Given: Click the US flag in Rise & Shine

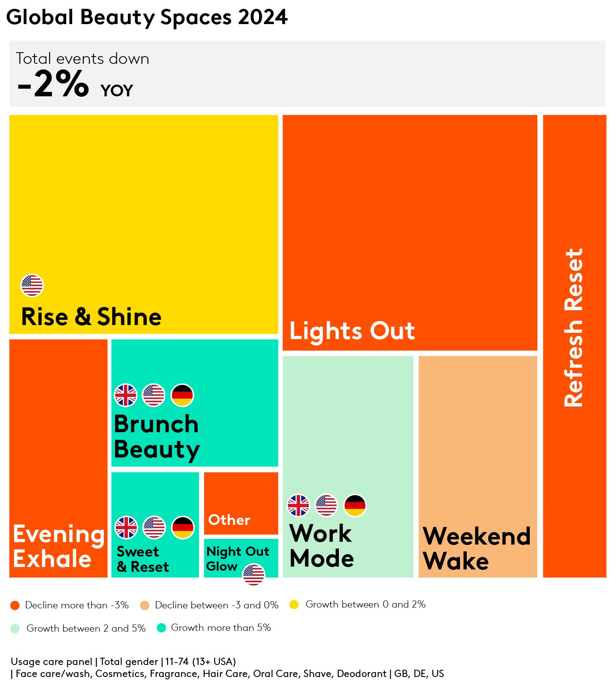Looking at the screenshot, I should (x=32, y=285).
